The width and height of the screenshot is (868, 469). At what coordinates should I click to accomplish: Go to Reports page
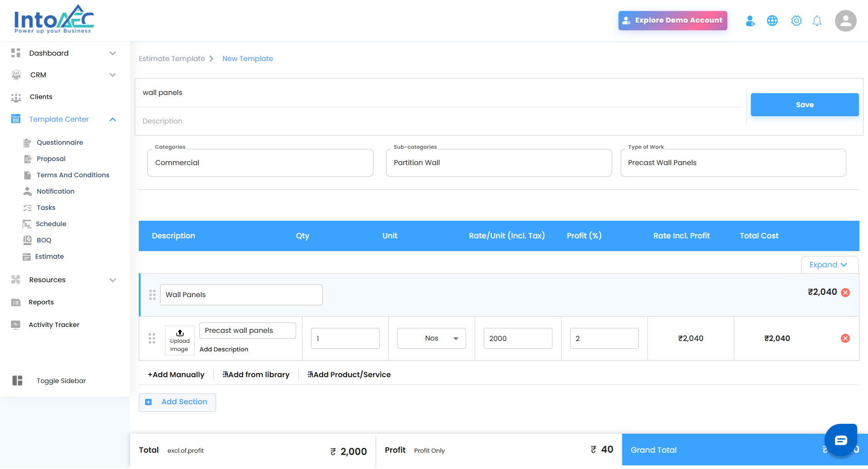point(41,302)
